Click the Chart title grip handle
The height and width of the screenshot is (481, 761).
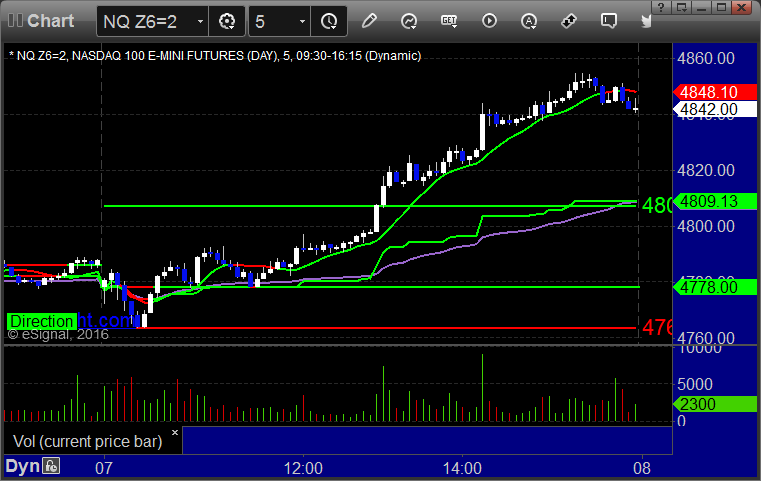(x=15, y=21)
